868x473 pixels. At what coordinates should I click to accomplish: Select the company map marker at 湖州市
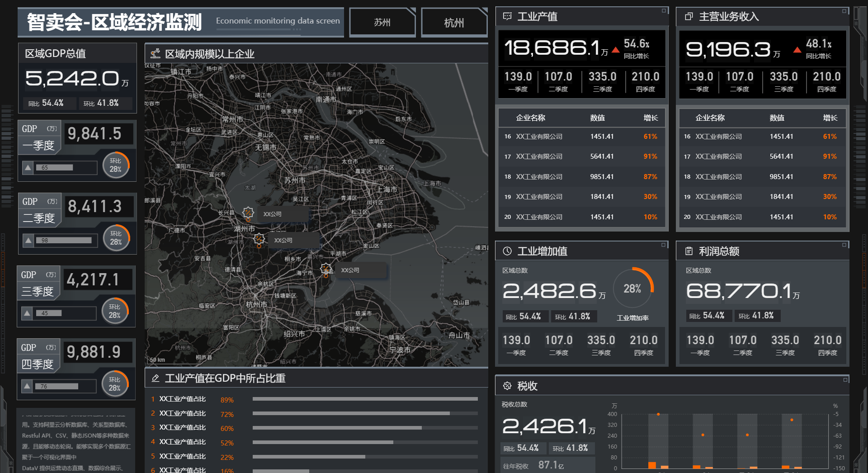[x=259, y=239]
